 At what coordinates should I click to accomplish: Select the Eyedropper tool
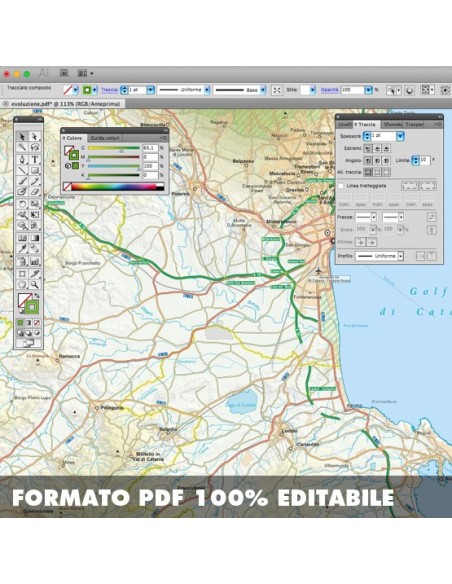click(x=22, y=248)
